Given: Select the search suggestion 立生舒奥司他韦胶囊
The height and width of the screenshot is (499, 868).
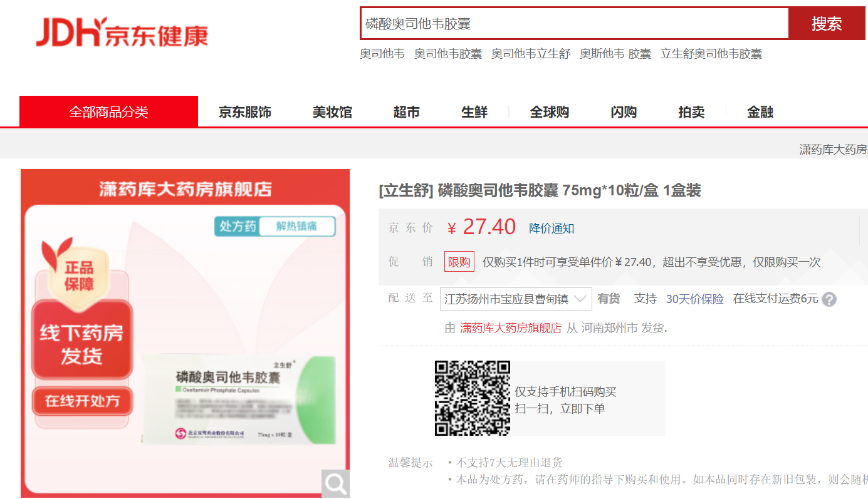Looking at the screenshot, I should point(711,54).
